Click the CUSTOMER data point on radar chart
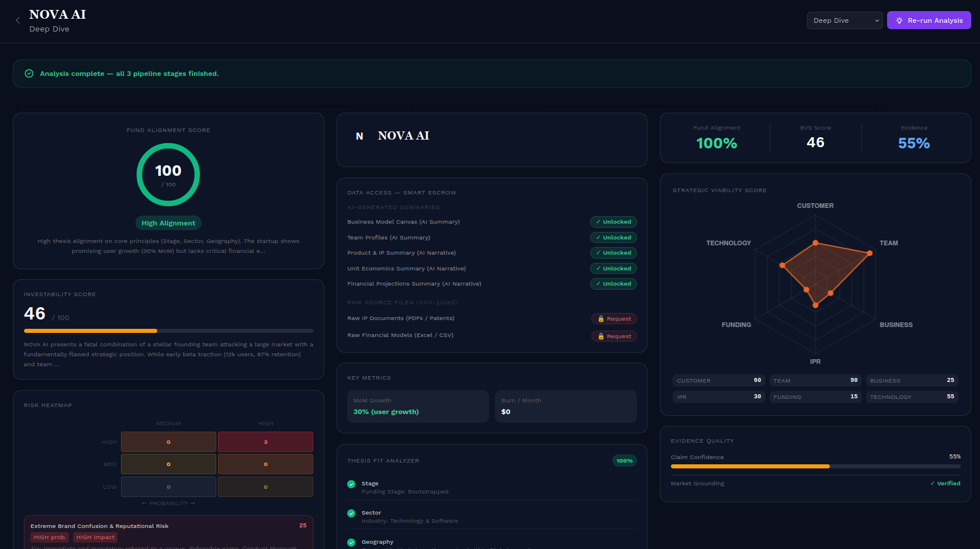Screen dimensions: 980x549 tap(816, 243)
